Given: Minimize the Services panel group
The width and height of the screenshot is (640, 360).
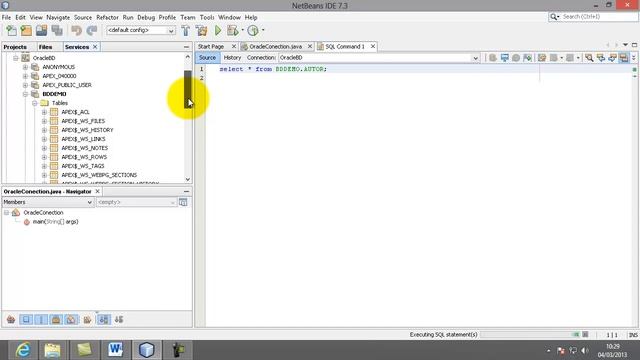Looking at the screenshot, I should [187, 47].
